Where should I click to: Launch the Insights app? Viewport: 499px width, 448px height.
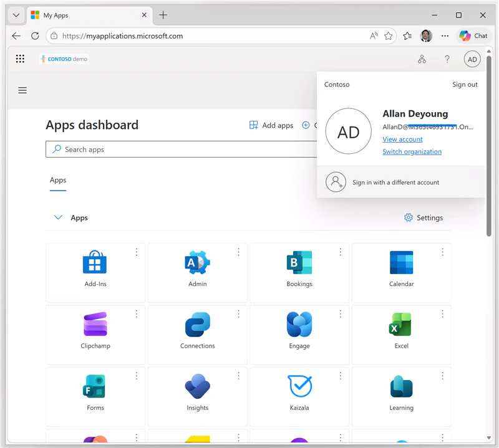[x=197, y=397]
